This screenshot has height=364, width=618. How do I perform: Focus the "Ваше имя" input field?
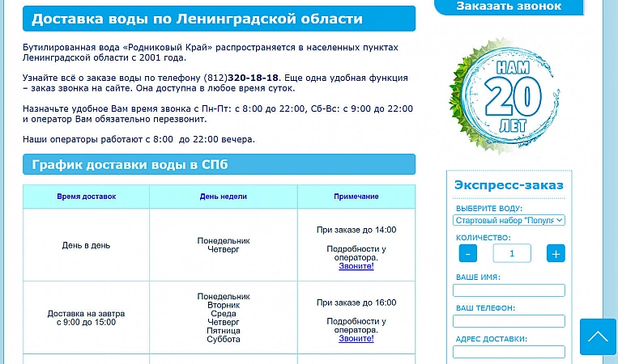pyautogui.click(x=509, y=290)
